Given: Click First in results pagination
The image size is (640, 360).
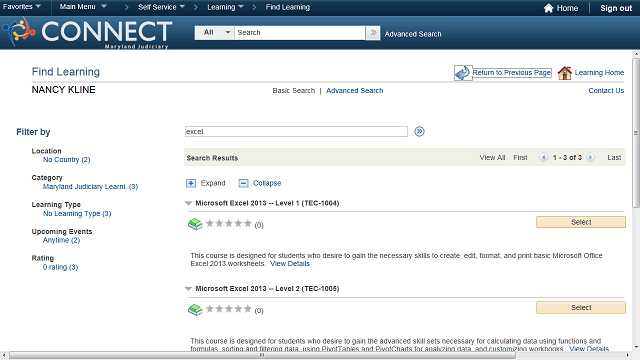Looking at the screenshot, I should [x=520, y=158].
